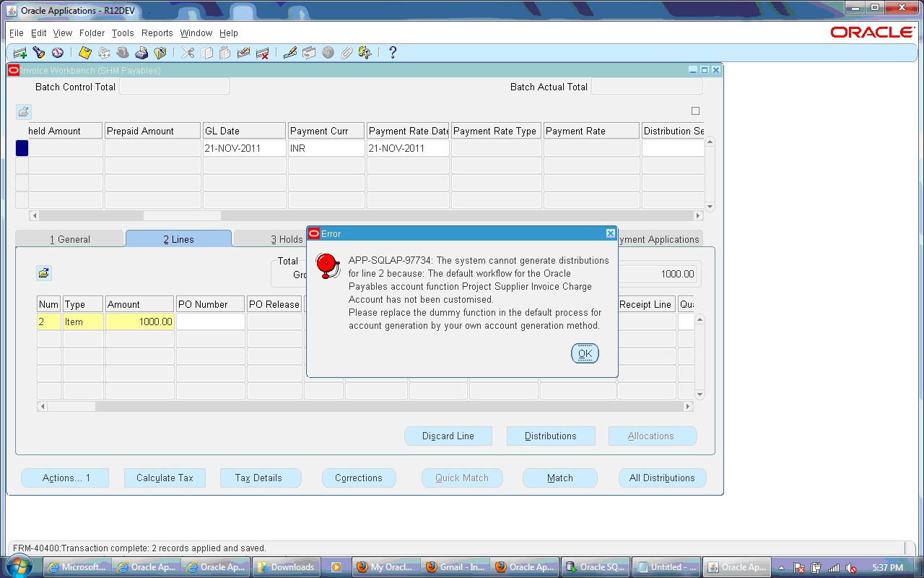Viewport: 924px width, 578px height.
Task: Click the Attachments paperclip icon
Action: (346, 53)
